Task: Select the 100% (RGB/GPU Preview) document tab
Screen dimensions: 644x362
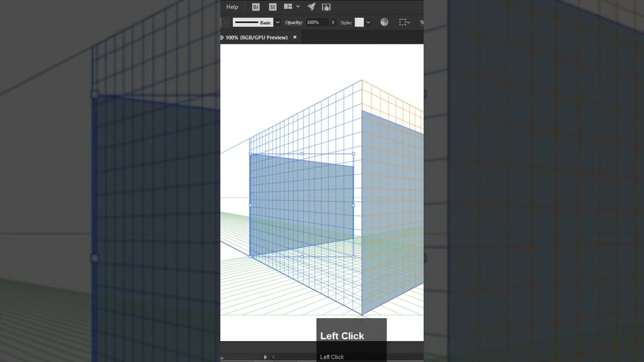Action: 257,37
